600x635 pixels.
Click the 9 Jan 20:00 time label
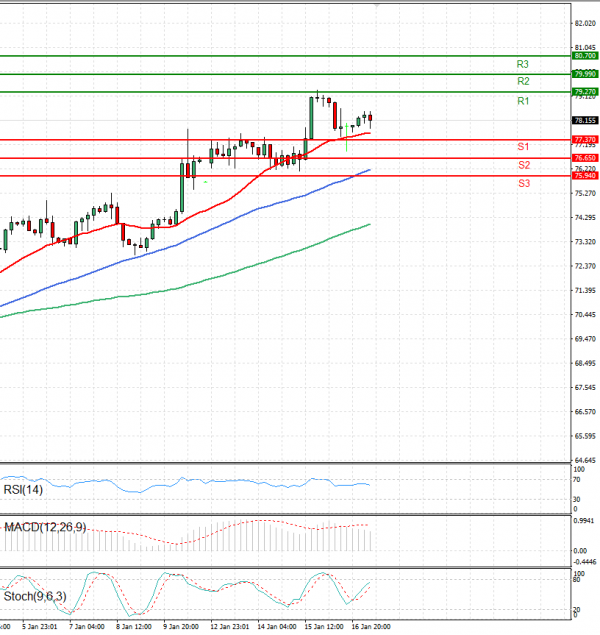(181, 626)
